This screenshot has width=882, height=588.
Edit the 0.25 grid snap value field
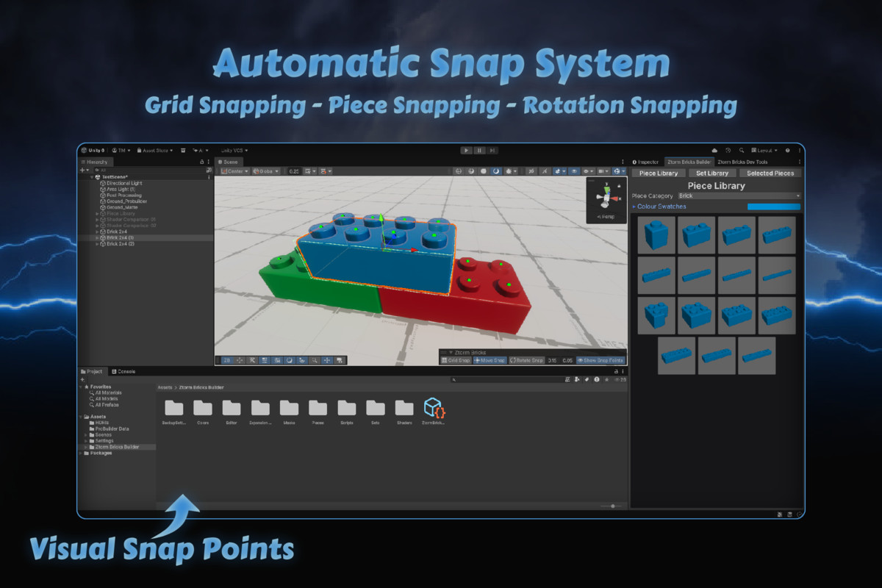[294, 171]
